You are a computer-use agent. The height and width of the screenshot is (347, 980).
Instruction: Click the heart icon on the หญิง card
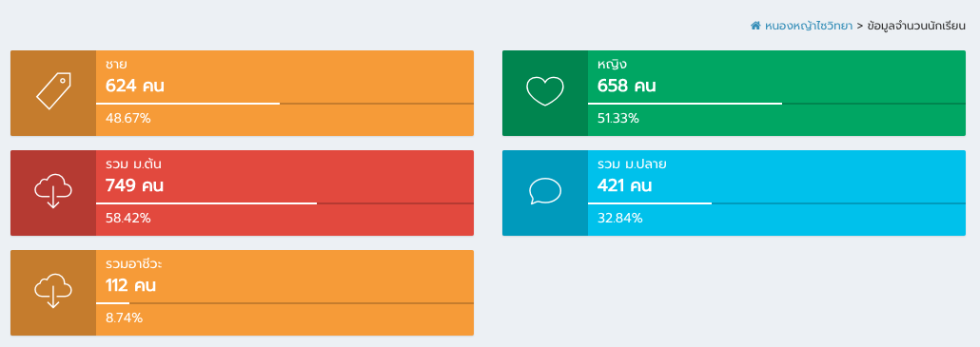click(545, 91)
